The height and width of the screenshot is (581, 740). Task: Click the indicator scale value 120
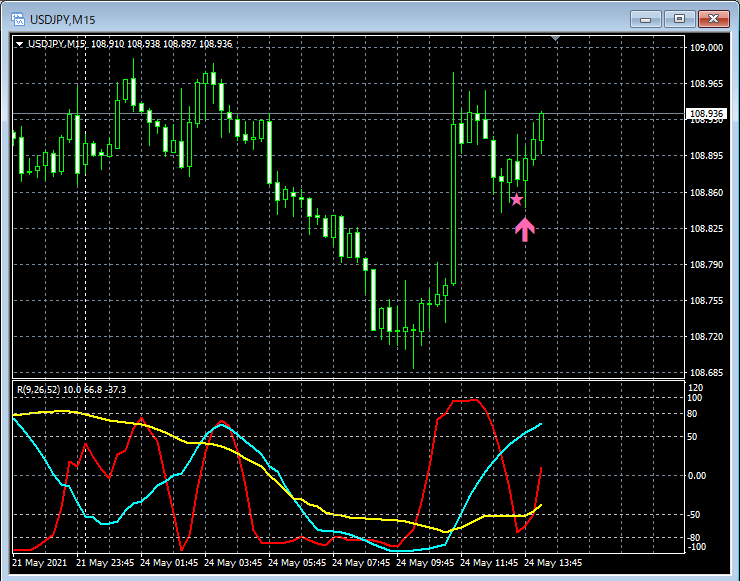(x=696, y=387)
